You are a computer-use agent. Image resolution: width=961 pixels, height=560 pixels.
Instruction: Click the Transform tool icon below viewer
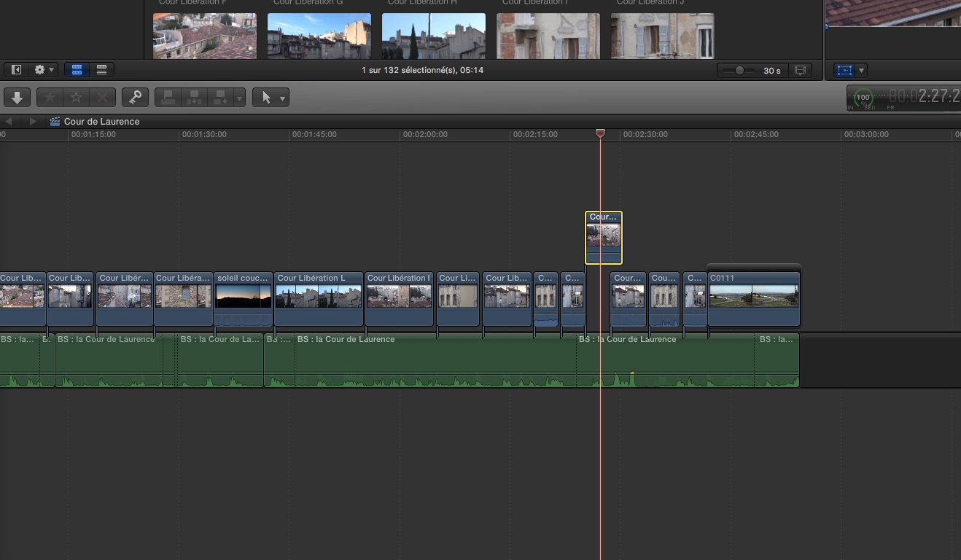[x=844, y=70]
